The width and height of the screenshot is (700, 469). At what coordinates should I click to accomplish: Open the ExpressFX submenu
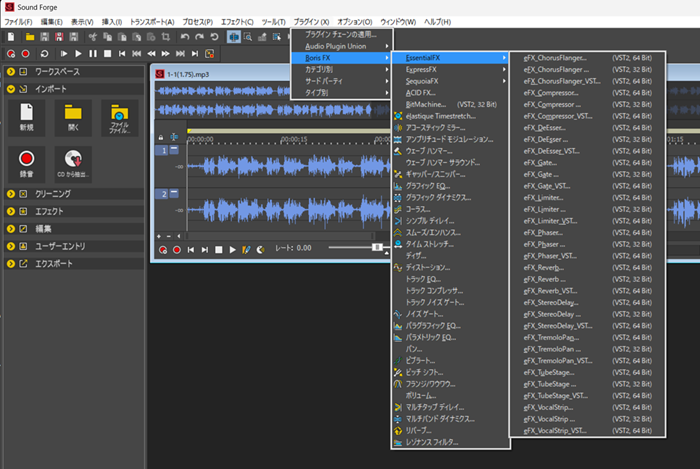[450, 69]
